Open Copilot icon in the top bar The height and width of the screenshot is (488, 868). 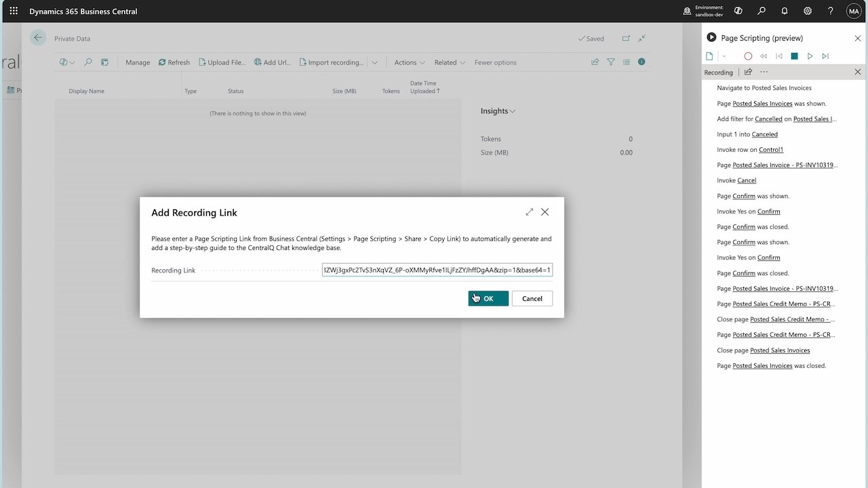tap(738, 11)
